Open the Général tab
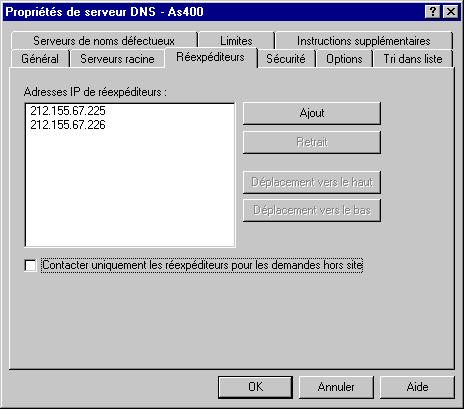 40,59
